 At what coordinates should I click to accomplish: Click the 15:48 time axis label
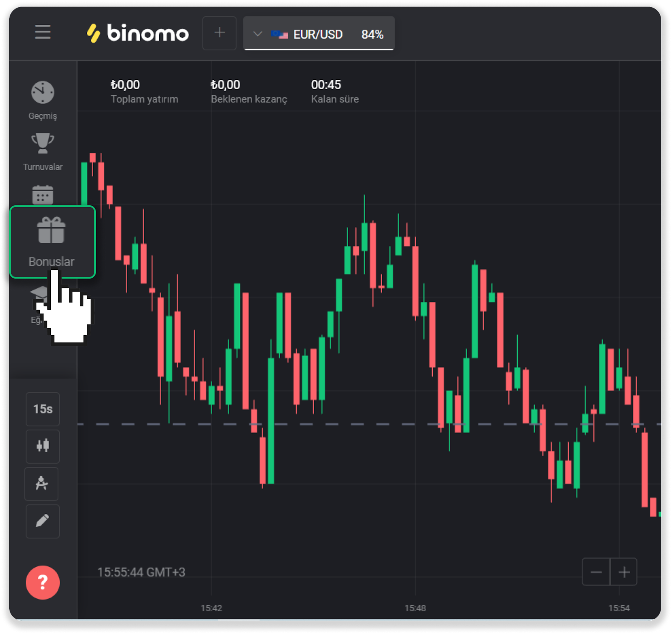point(415,608)
